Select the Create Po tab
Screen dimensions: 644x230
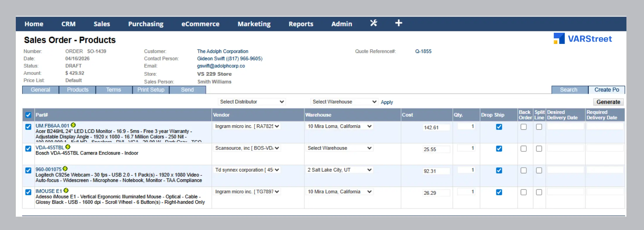pos(607,90)
